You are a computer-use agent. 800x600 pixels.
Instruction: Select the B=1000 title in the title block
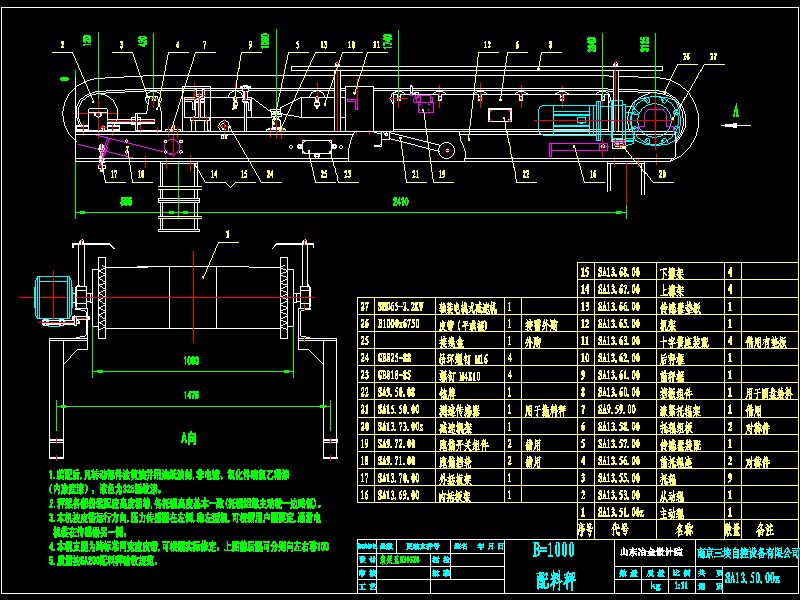[553, 550]
